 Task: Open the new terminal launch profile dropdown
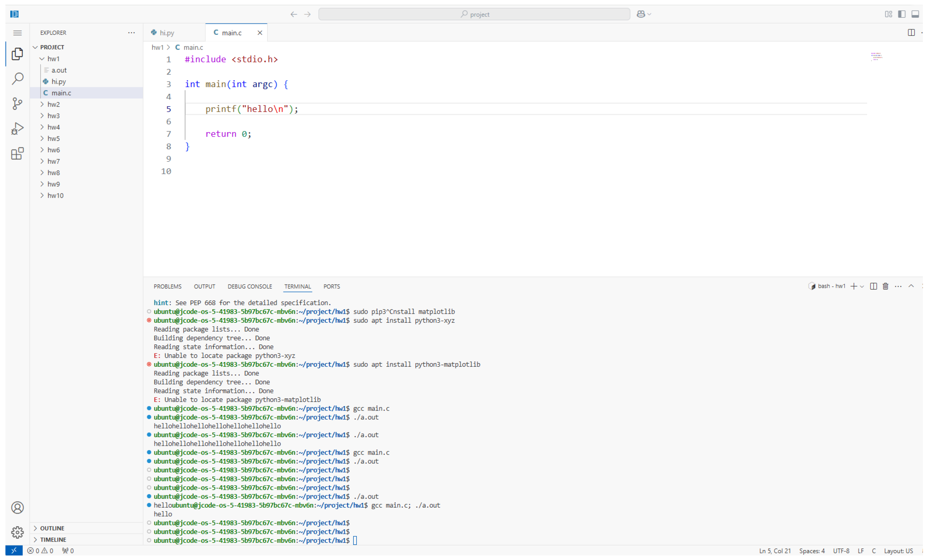862,287
